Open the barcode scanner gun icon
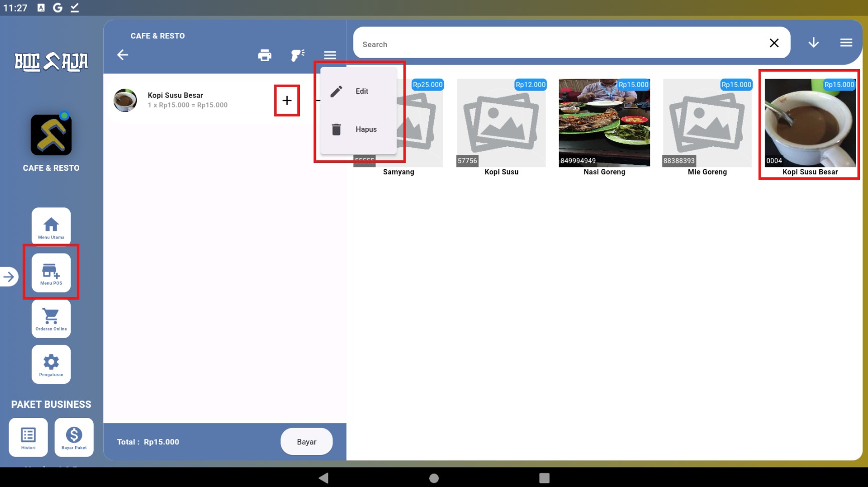 pyautogui.click(x=298, y=55)
